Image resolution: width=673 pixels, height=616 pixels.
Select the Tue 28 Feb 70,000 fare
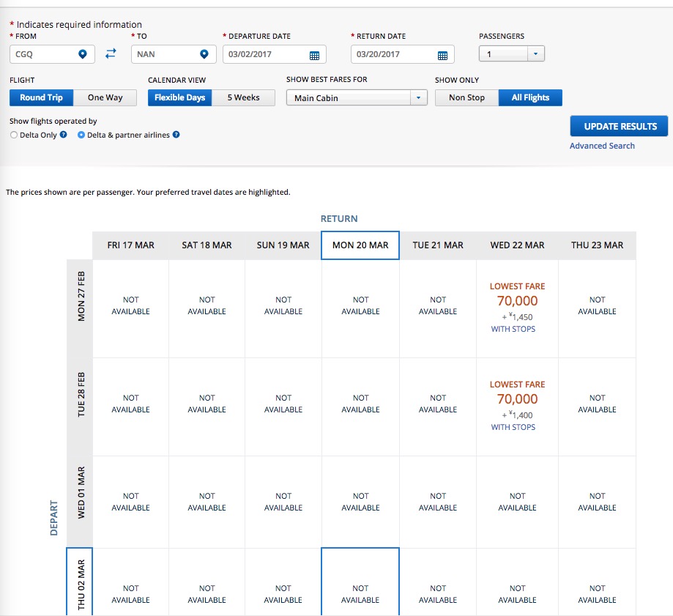click(x=517, y=399)
